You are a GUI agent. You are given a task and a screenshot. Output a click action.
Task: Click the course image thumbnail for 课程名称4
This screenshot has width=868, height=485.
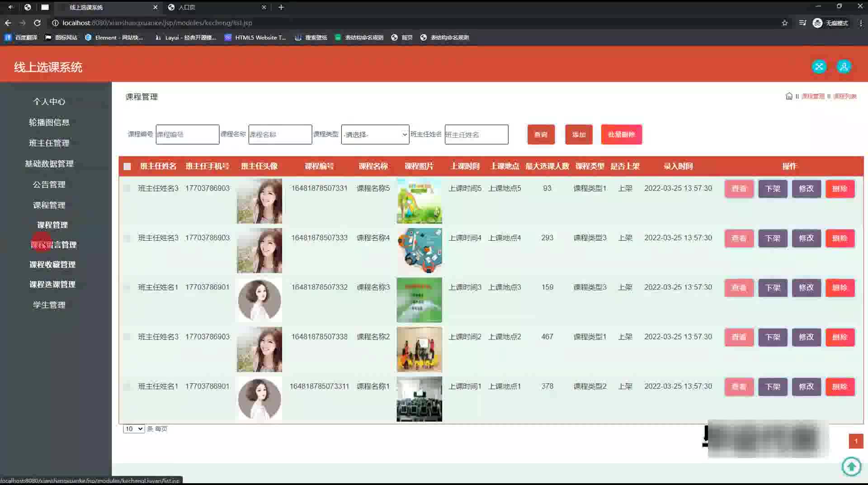tap(419, 251)
